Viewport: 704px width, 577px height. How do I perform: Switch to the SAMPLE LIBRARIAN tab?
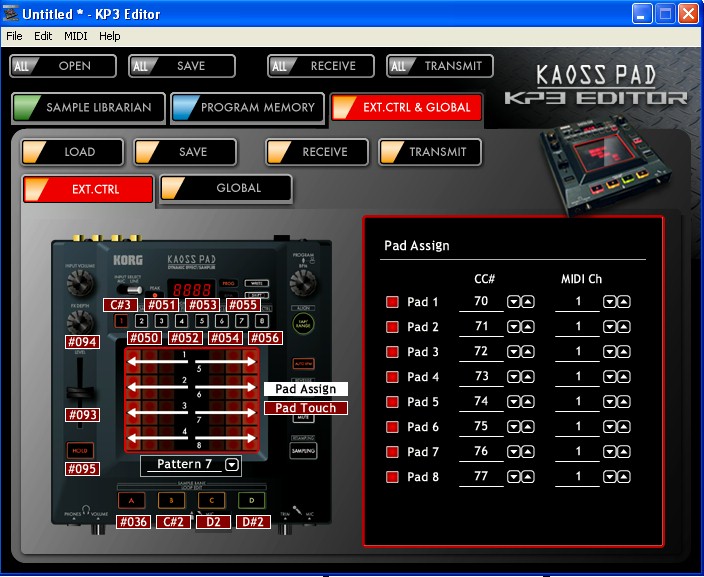[88, 107]
